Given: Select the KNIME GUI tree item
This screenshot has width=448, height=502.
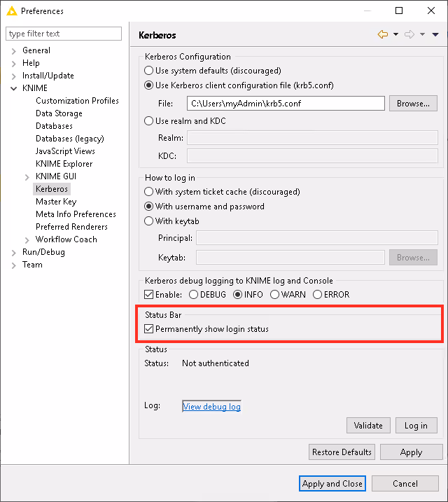Looking at the screenshot, I should [x=56, y=176].
